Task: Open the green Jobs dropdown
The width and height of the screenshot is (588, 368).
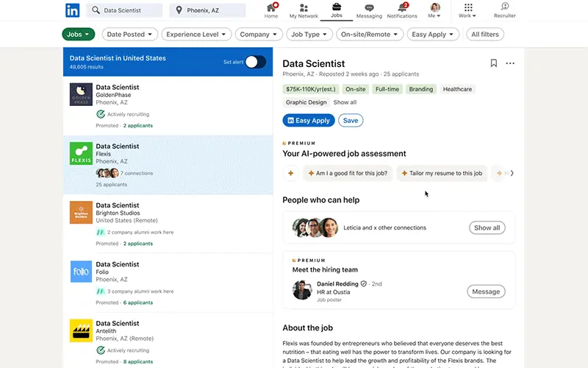Action: (x=79, y=34)
